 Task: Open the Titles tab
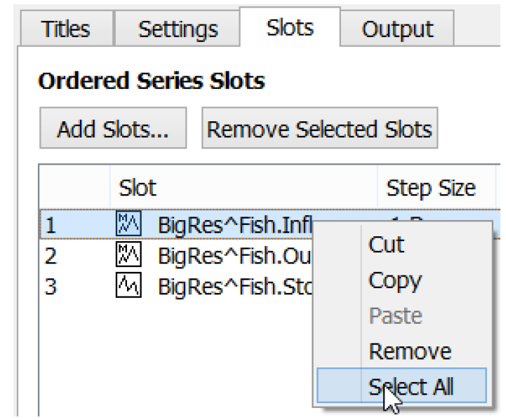[x=66, y=29]
